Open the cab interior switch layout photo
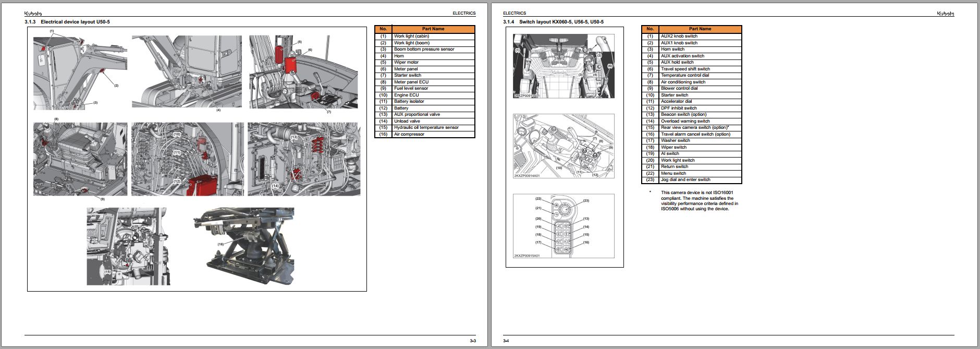Viewport: 980px width, 349px height. tap(563, 66)
